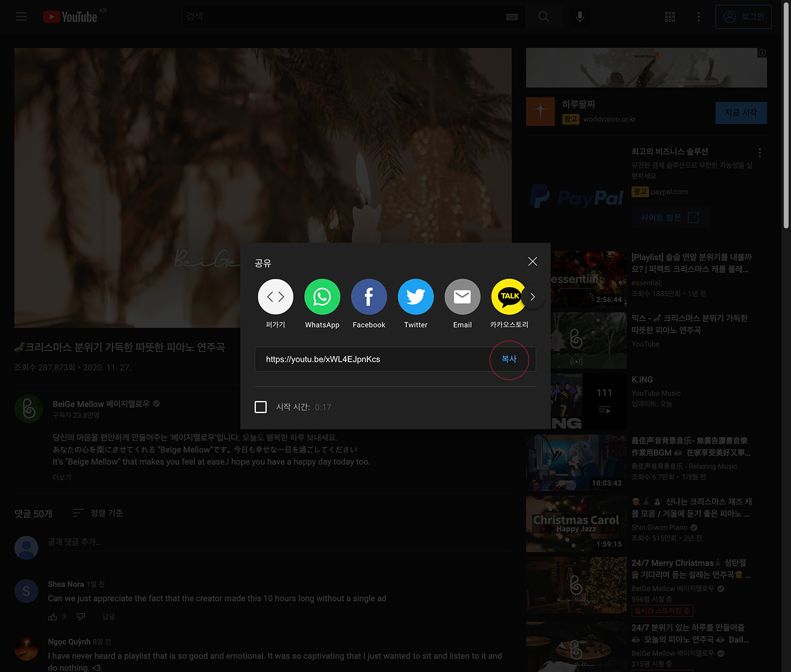Viewport: 791px width, 672px height.
Task: Open the 24/7 Merry Christmas live title
Action: [x=691, y=569]
